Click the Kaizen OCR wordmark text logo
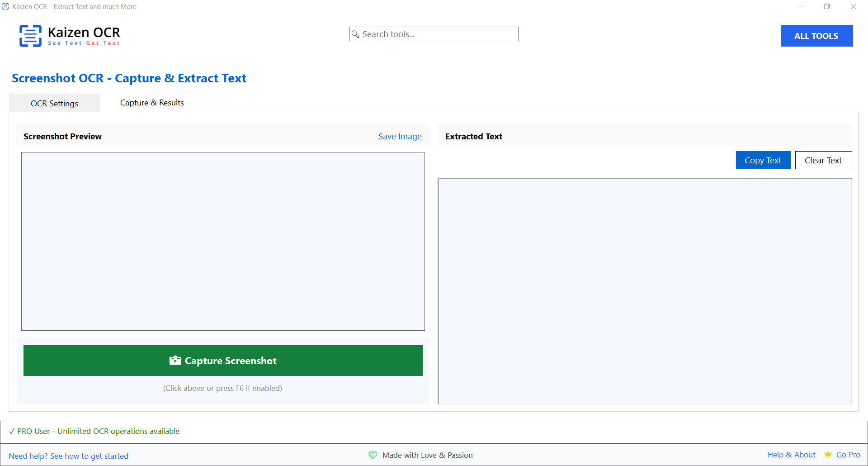Screen dimensions: 868x466 point(84,33)
